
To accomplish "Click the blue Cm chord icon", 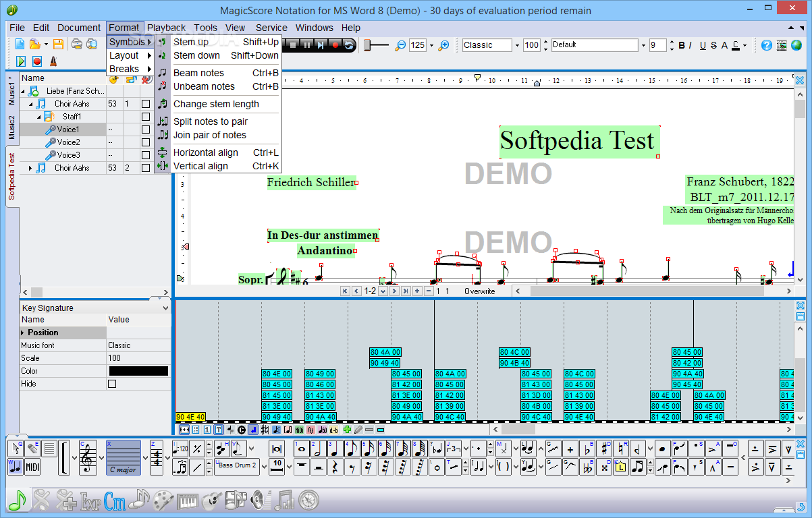I will tap(115, 500).
